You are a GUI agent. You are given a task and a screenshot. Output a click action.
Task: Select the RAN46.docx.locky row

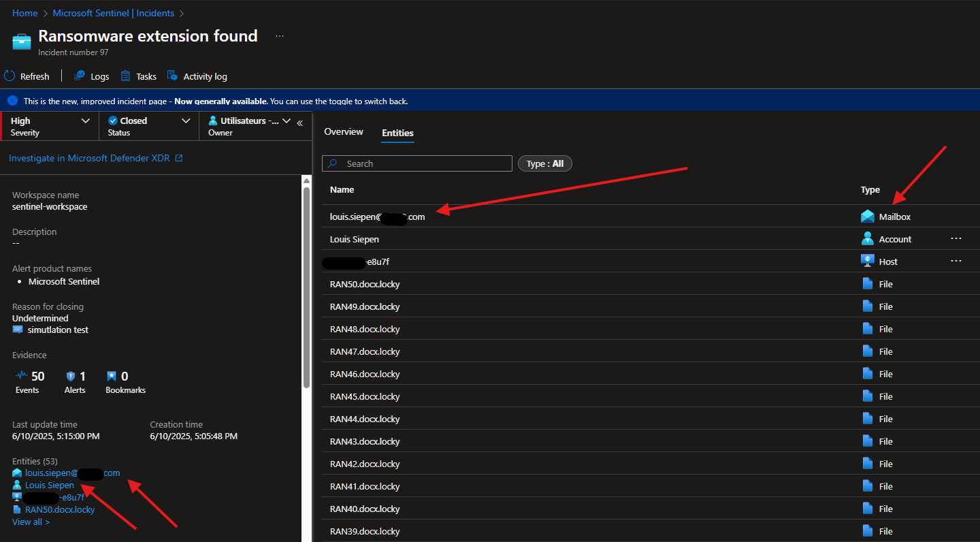click(x=651, y=374)
